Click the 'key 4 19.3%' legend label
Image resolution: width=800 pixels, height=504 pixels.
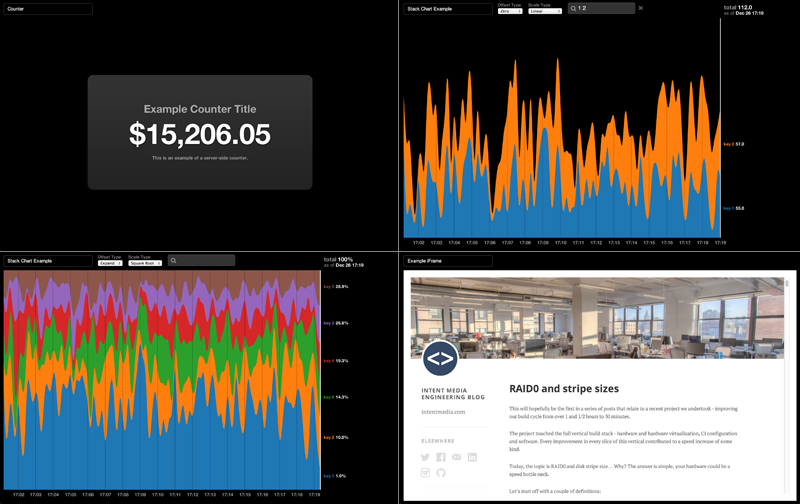click(x=336, y=361)
